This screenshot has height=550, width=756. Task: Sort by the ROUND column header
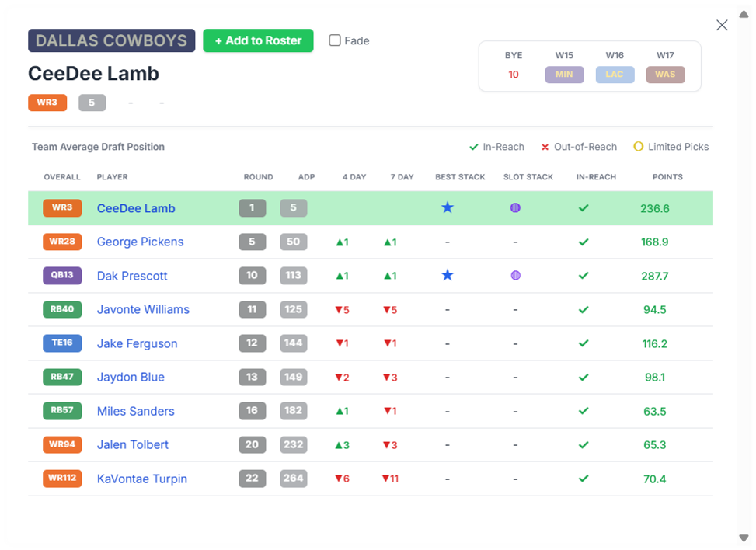tap(259, 177)
